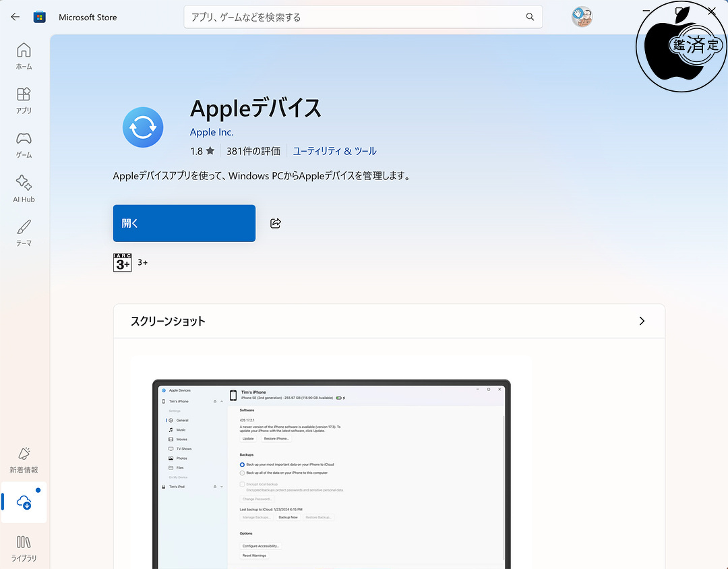The width and height of the screenshot is (728, 569).
Task: Open the Downloads cloud icon
Action: click(24, 502)
